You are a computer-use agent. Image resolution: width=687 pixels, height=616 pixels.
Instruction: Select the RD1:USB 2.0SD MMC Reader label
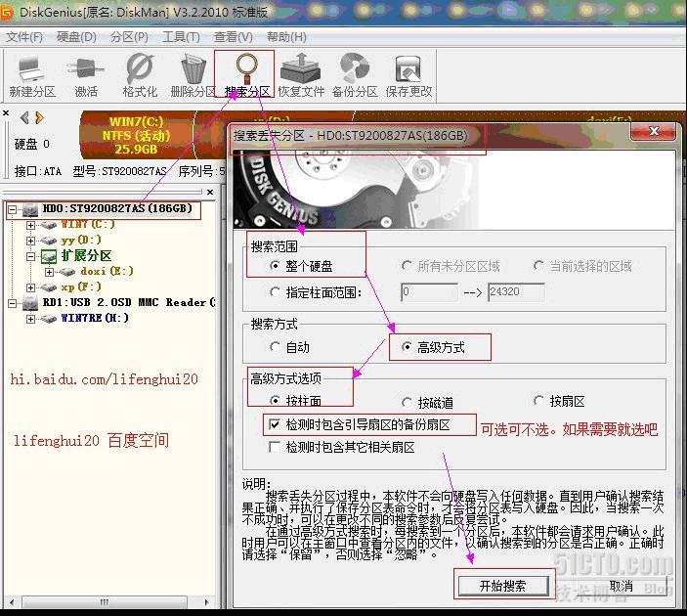[x=129, y=302]
